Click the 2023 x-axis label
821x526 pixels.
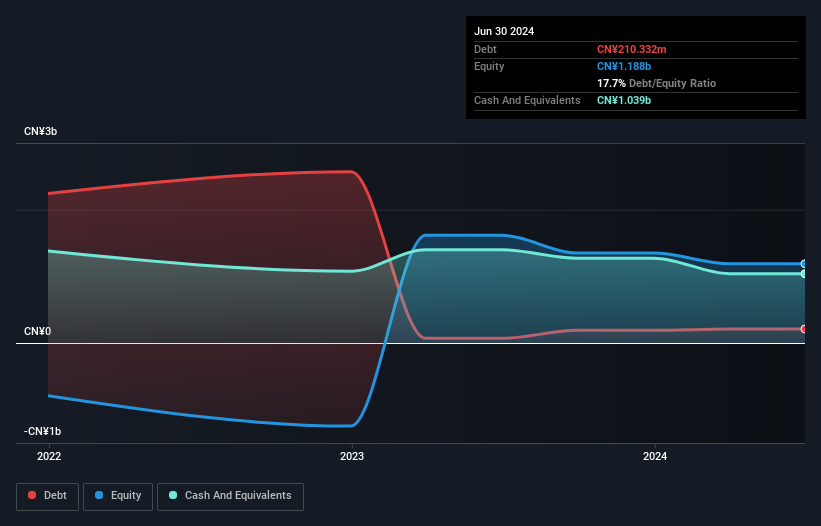click(352, 456)
